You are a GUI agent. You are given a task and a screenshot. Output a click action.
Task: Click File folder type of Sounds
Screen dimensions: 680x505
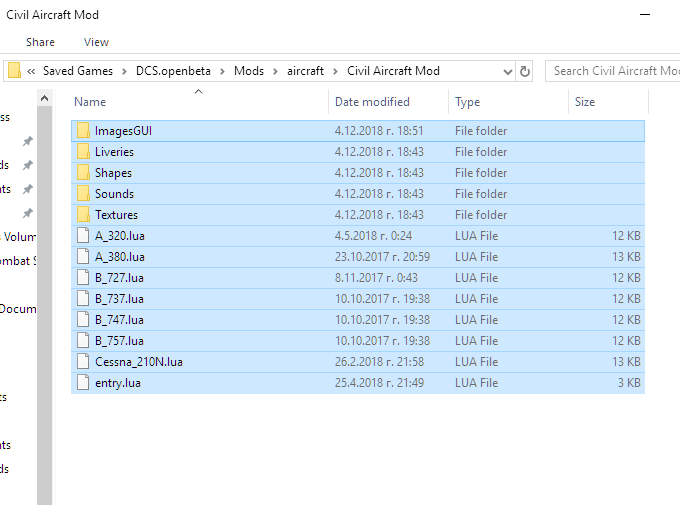(x=481, y=194)
